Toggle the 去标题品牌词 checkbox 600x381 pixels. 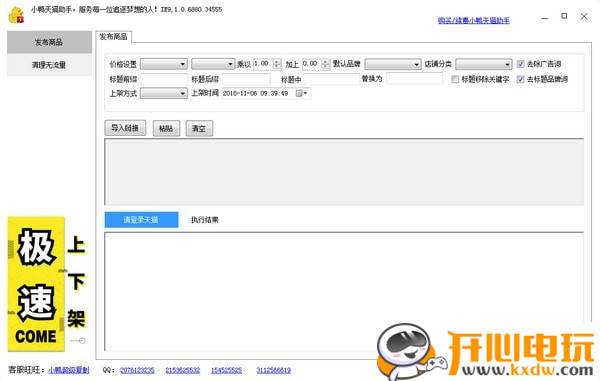tap(520, 79)
